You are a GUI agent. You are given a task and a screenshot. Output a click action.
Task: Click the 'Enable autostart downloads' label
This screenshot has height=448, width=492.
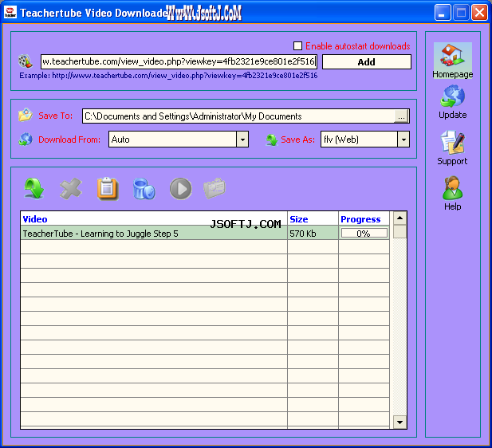(x=358, y=46)
